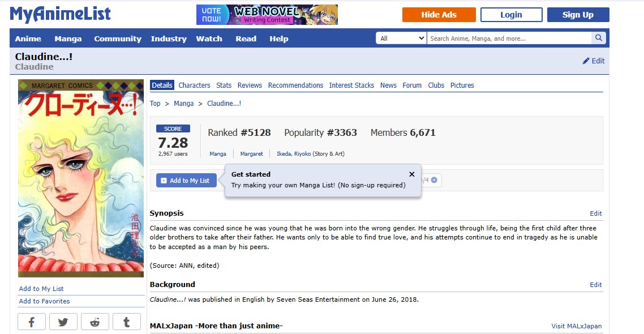644x334 pixels.
Task: Click Add to My List link under cover
Action: (x=41, y=288)
